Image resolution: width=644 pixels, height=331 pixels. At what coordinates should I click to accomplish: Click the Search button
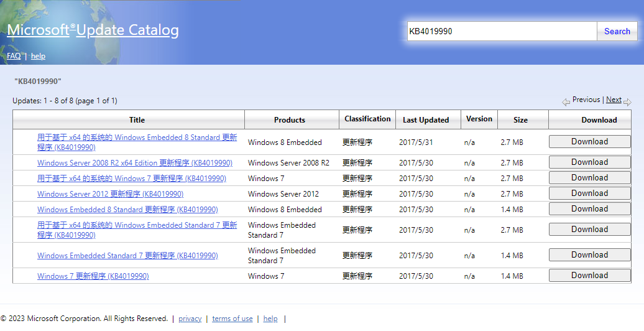[x=617, y=31]
